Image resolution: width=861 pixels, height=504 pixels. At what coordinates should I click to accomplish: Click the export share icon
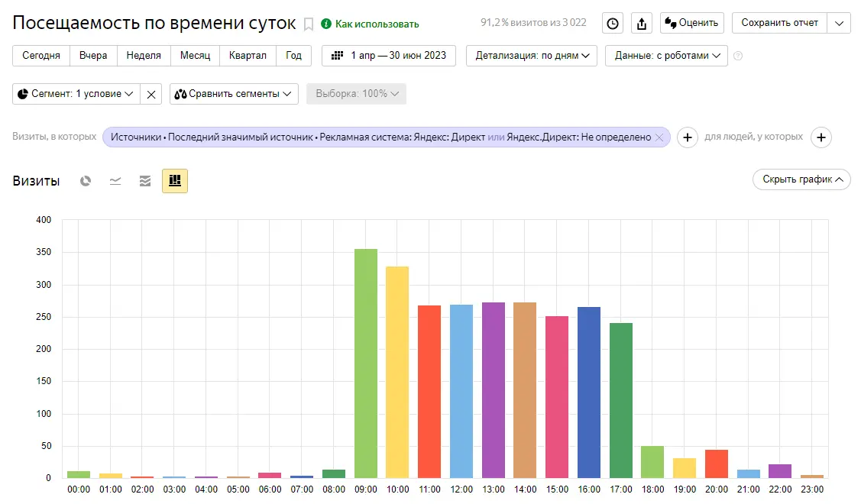[x=642, y=23]
